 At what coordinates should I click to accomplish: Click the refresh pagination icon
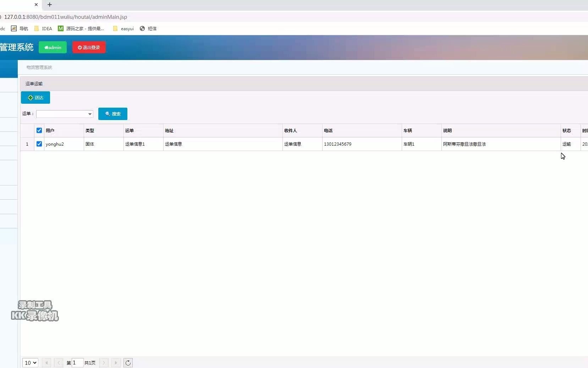pos(128,363)
